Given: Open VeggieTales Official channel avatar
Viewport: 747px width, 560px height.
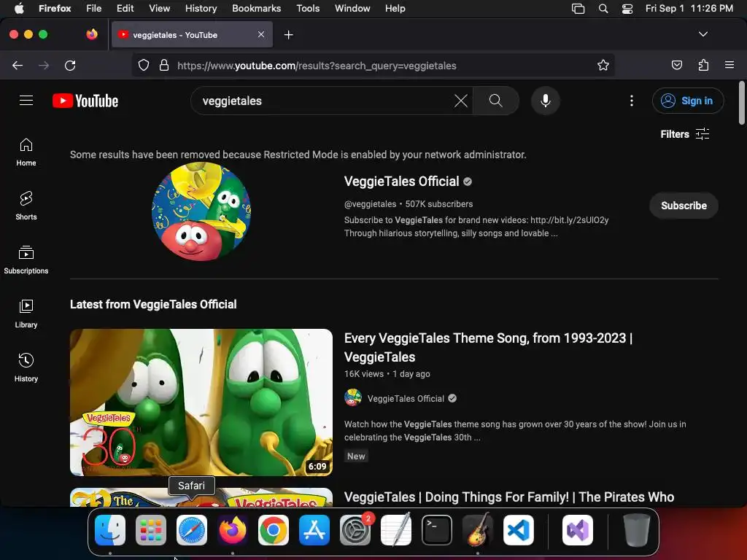Looking at the screenshot, I should pyautogui.click(x=201, y=211).
